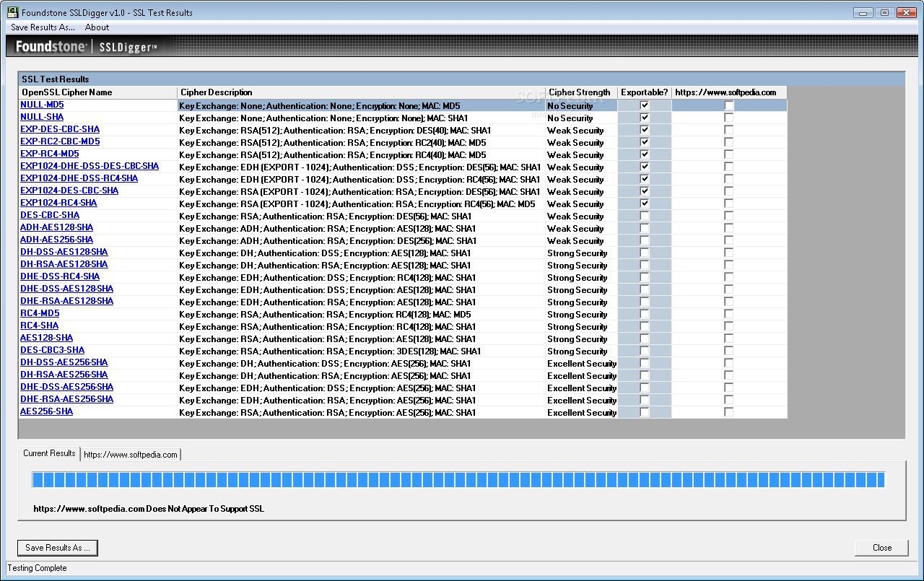Screen dimensions: 924x581
Task: Open the ADH-AES256-SHA cipher link
Action: [x=57, y=240]
